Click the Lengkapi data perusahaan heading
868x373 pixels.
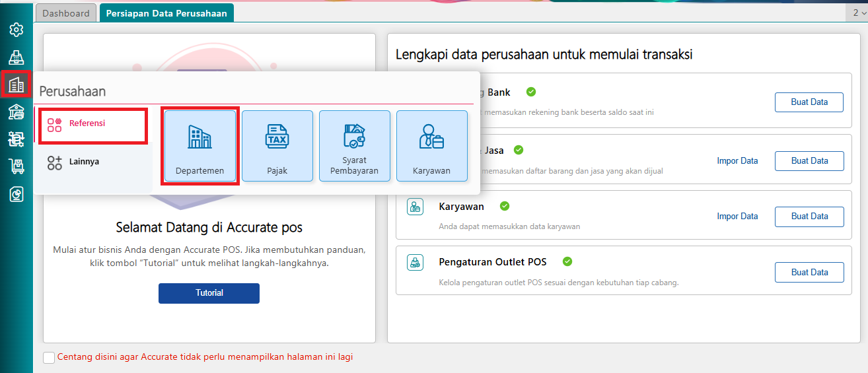pos(544,54)
